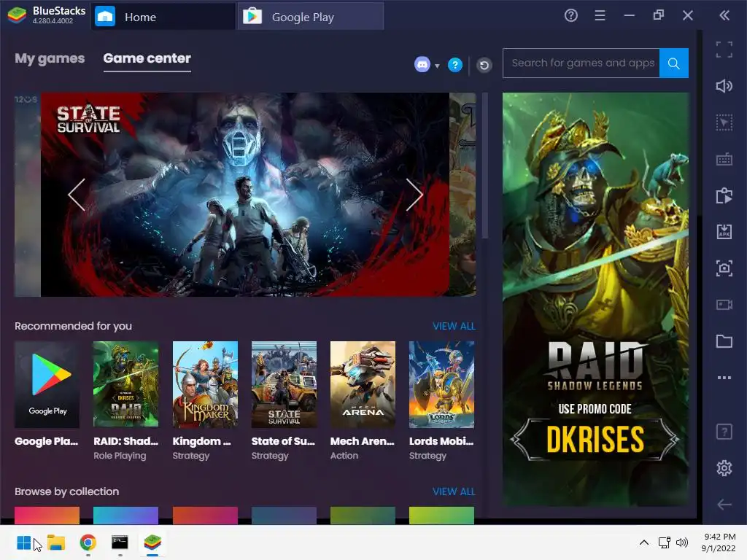This screenshot has height=560, width=747.
Task: Click the multi-instance copy icon
Action: [724, 195]
